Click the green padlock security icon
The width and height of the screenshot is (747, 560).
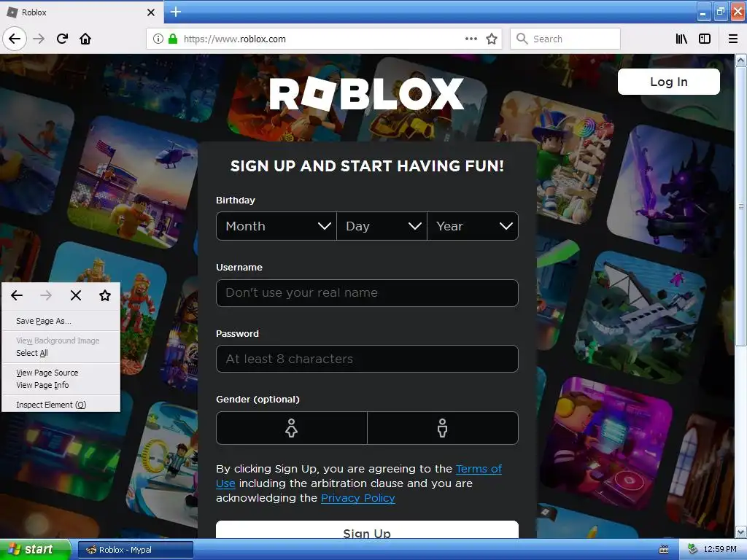click(173, 39)
